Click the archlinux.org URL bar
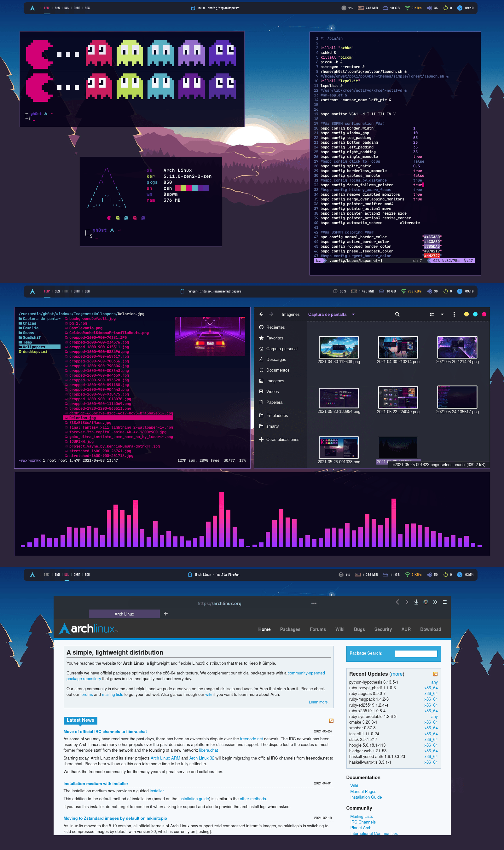 [219, 603]
